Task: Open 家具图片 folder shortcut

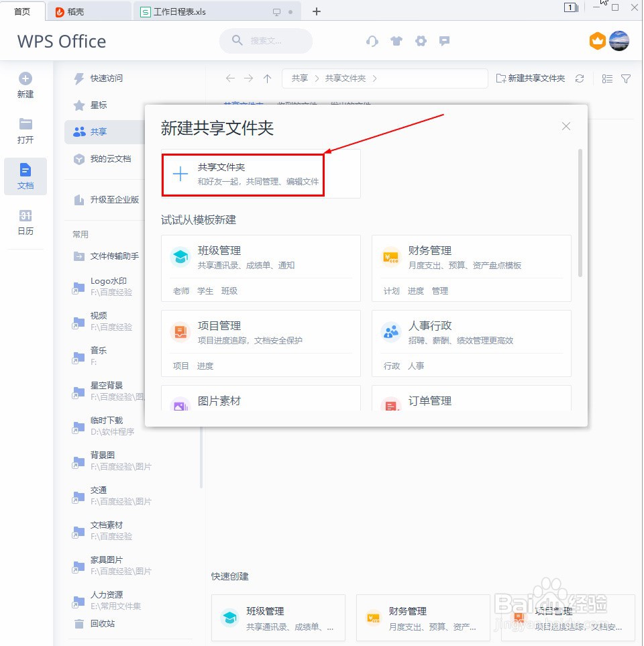Action: coord(111,566)
